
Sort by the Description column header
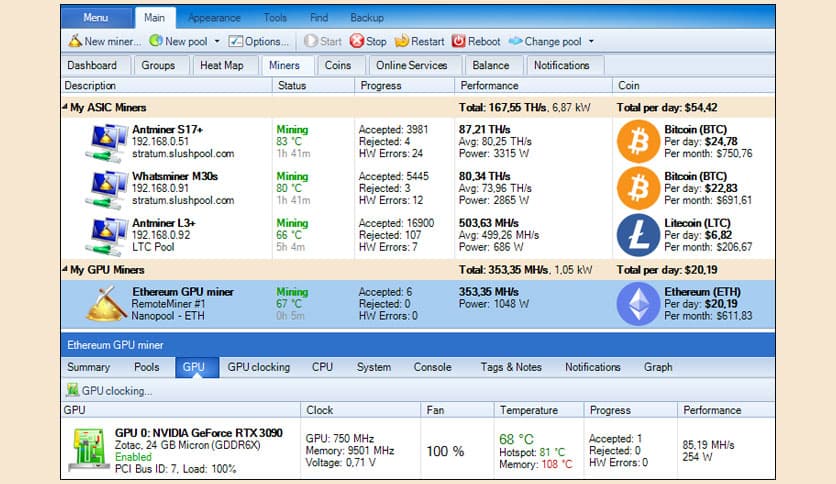point(167,85)
